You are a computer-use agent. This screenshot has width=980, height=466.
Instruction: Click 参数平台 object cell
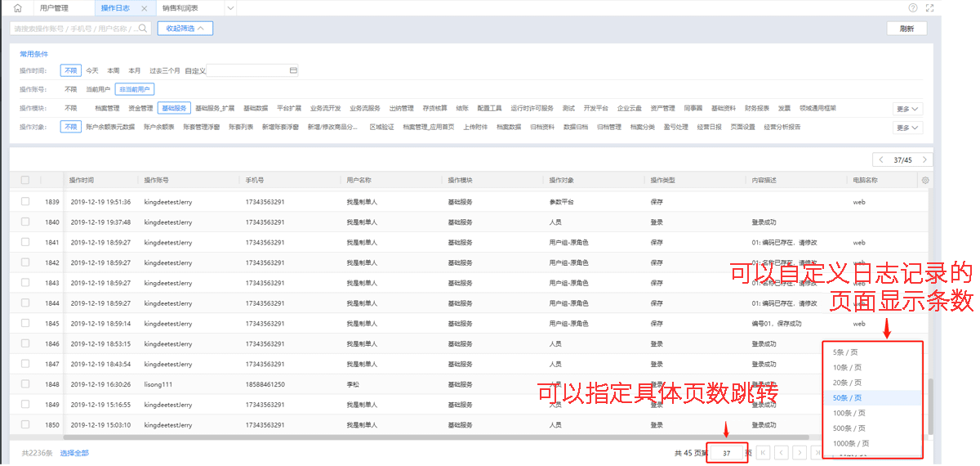point(562,201)
